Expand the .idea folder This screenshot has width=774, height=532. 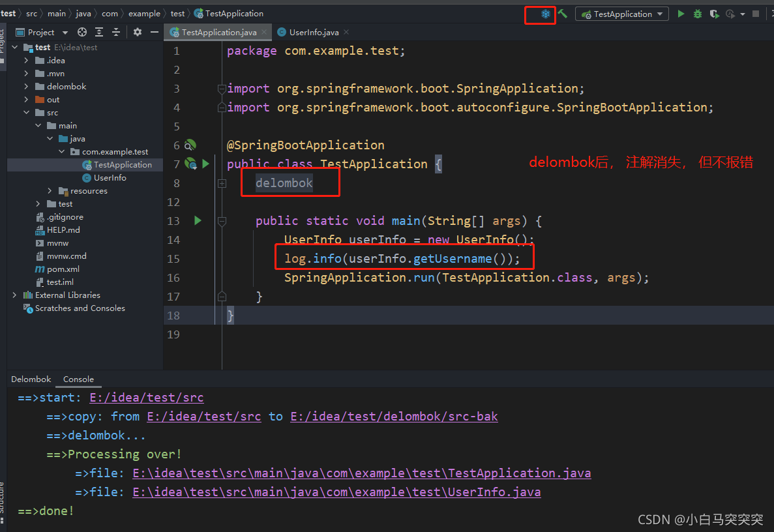tap(26, 60)
